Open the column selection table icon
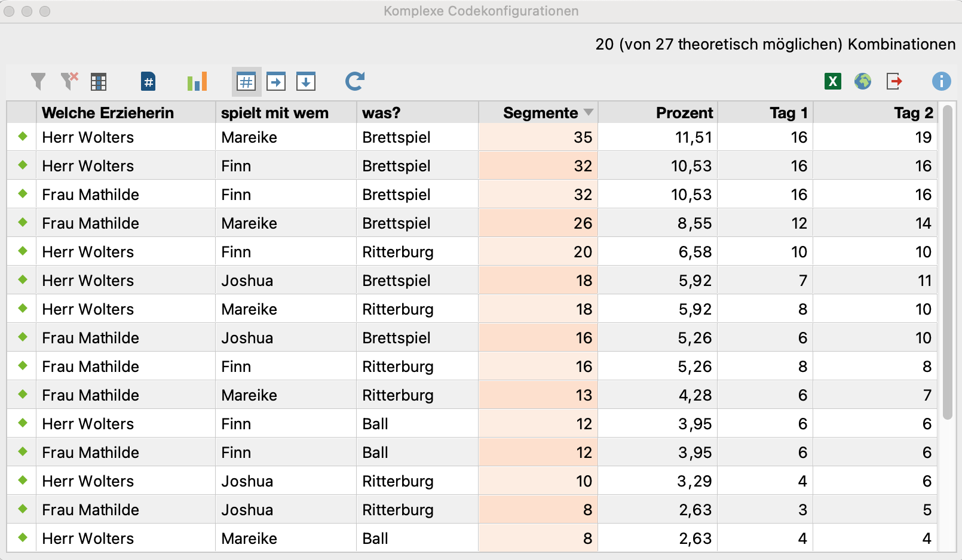The height and width of the screenshot is (560, 962). tap(99, 82)
